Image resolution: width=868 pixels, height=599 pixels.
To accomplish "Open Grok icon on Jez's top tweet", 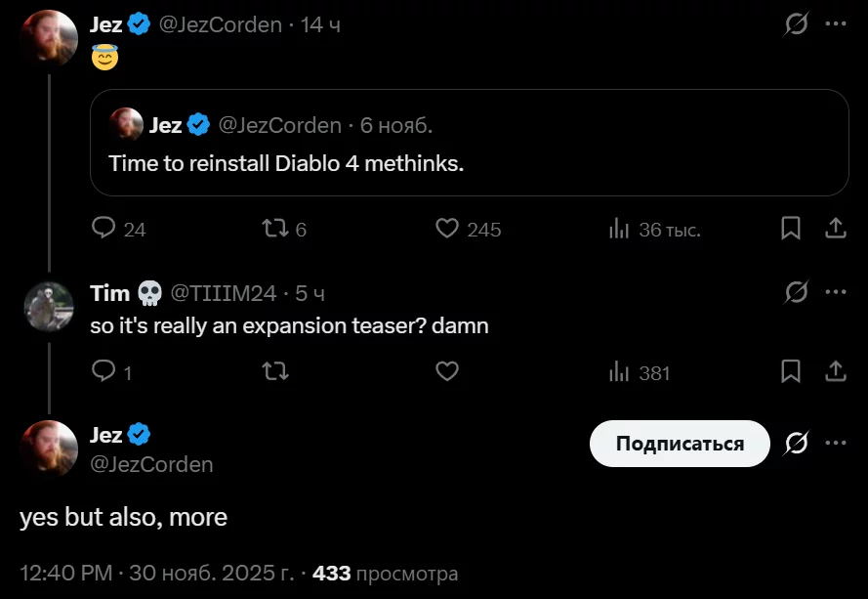I will pyautogui.click(x=797, y=24).
